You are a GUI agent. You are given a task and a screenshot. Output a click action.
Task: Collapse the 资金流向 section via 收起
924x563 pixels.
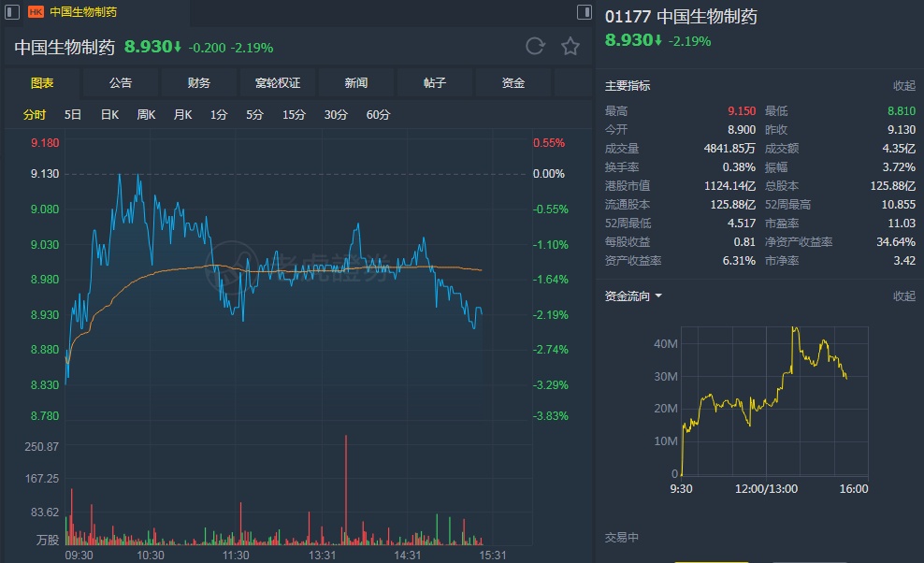pyautogui.click(x=904, y=296)
